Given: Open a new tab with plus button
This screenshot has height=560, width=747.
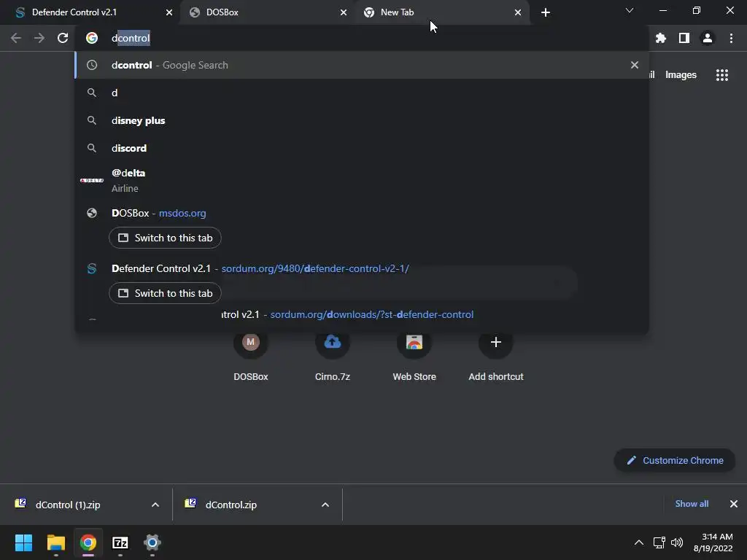Looking at the screenshot, I should coord(546,12).
